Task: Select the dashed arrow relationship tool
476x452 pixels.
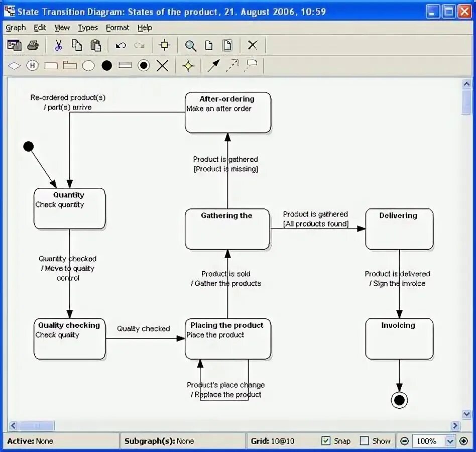Action: point(232,66)
